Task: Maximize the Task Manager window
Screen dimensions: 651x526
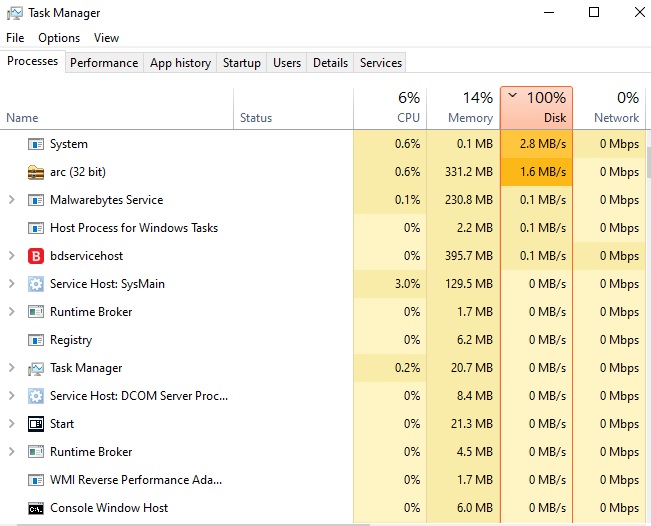Action: [x=594, y=12]
